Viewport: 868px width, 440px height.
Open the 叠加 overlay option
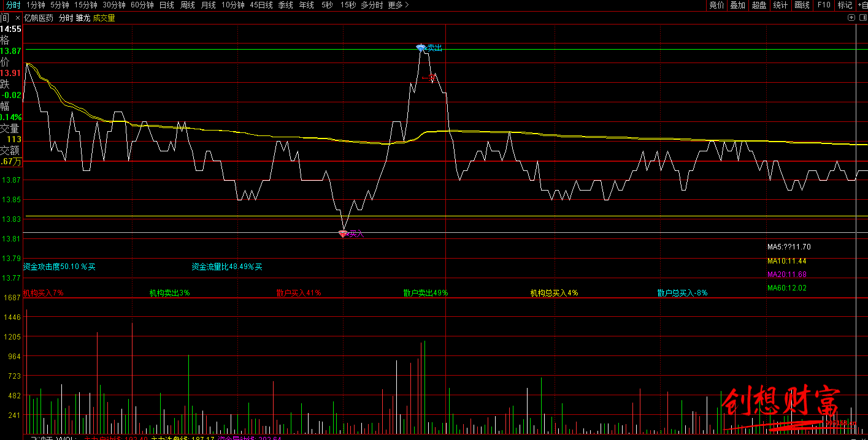(737, 5)
